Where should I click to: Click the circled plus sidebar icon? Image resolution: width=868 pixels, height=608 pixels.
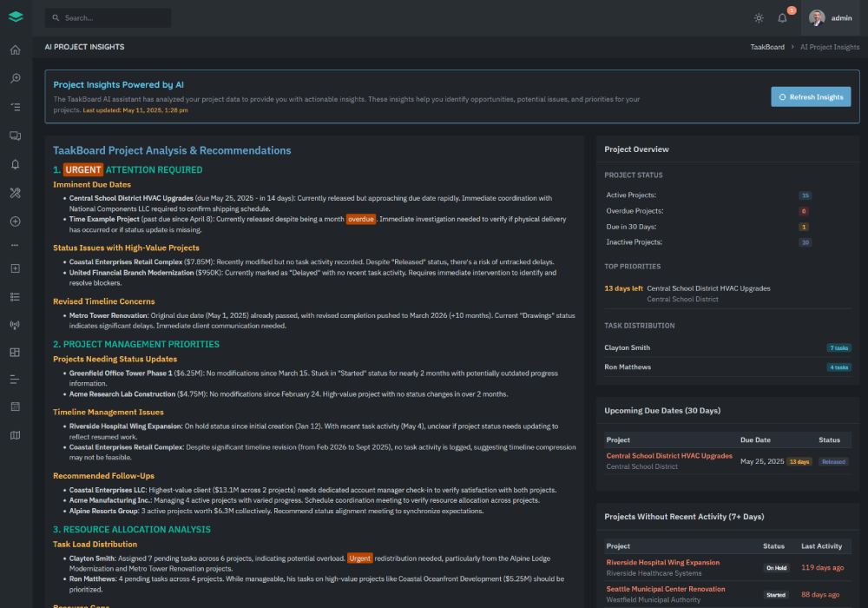[x=16, y=221]
